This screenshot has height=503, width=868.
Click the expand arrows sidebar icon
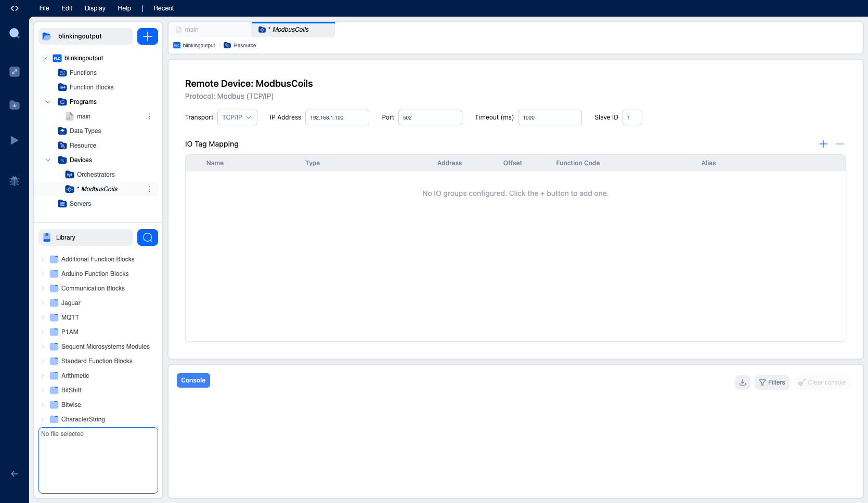click(15, 72)
